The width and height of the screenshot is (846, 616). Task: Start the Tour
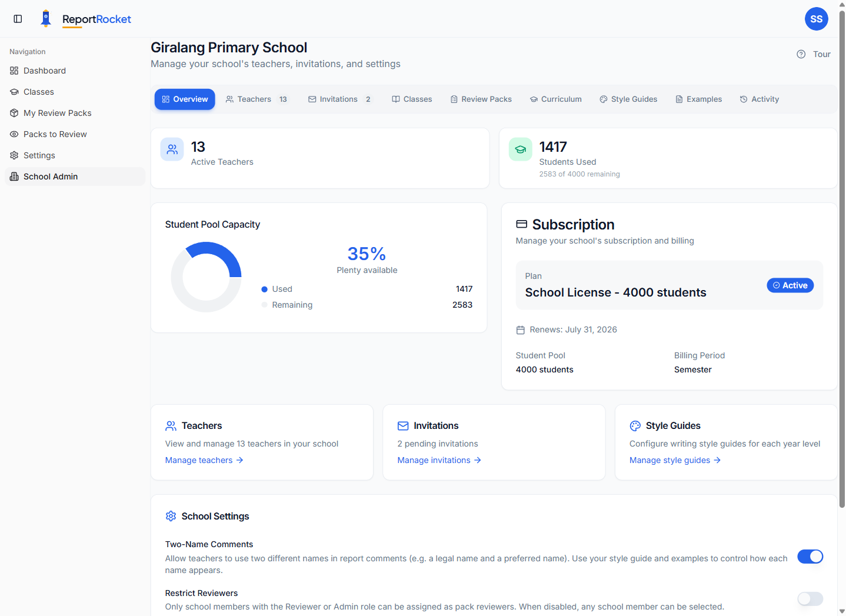coord(822,54)
